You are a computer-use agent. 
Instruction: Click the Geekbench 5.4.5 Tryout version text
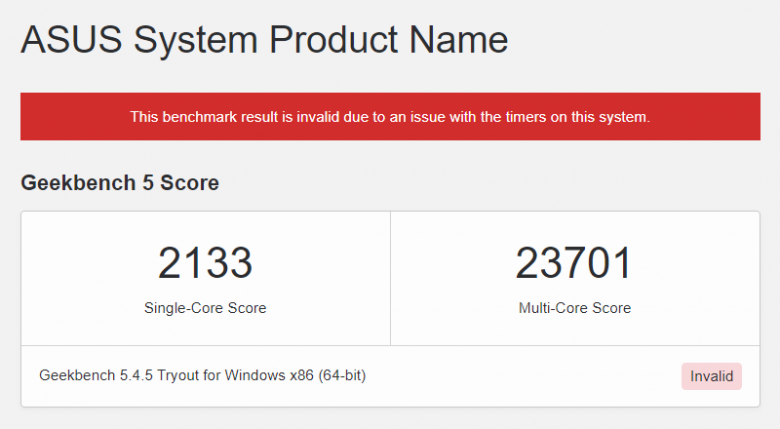pos(202,375)
